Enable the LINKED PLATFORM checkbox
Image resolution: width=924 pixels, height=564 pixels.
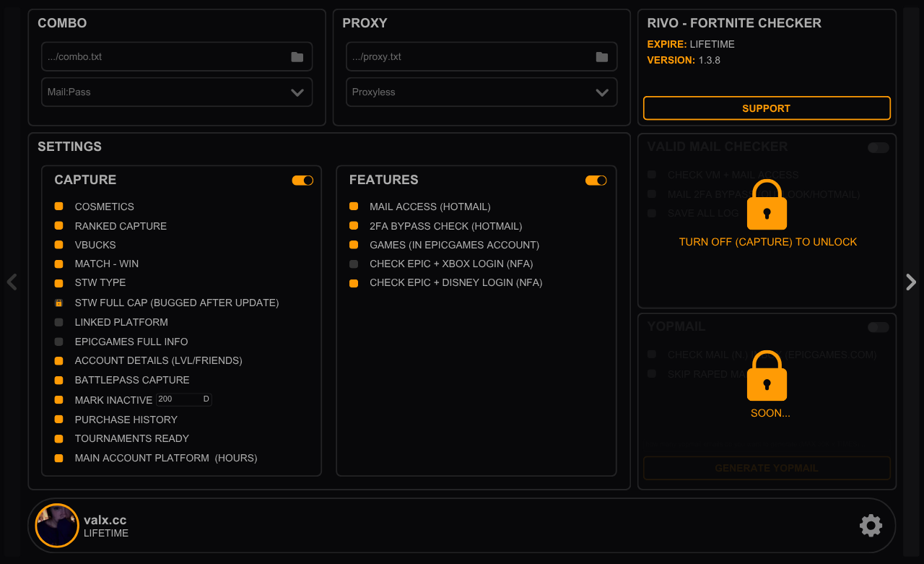(x=59, y=322)
